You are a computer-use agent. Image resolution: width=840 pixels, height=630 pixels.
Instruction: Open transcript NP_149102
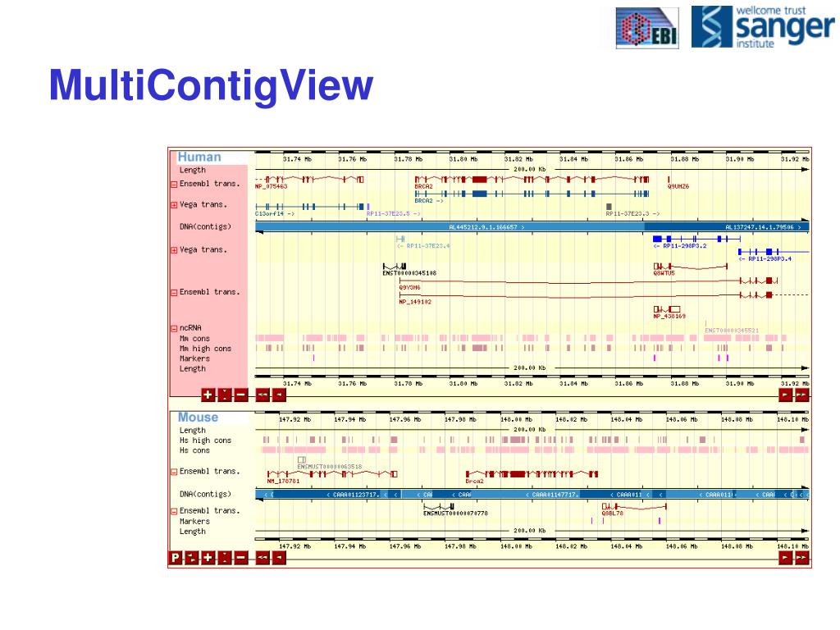pos(415,302)
